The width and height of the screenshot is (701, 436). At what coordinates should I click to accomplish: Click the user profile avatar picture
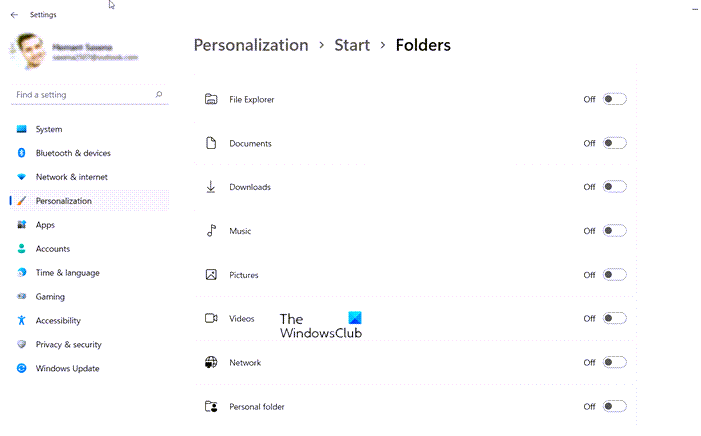(x=30, y=51)
